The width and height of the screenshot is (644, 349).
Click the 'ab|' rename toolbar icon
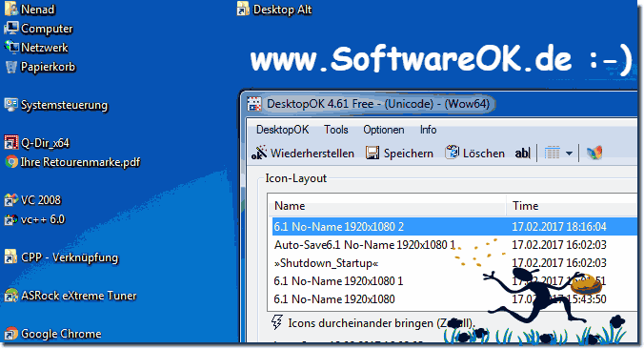click(522, 154)
